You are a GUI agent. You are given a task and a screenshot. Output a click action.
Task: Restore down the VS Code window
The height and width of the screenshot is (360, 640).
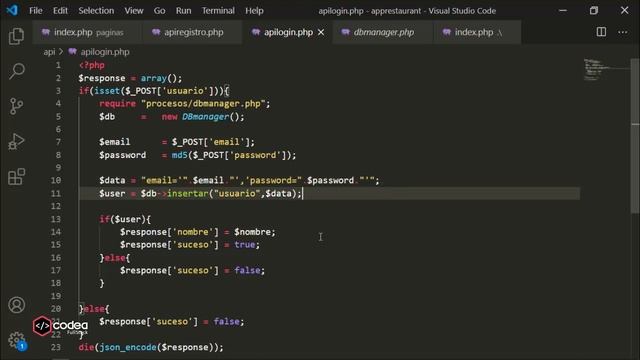[x=593, y=11]
